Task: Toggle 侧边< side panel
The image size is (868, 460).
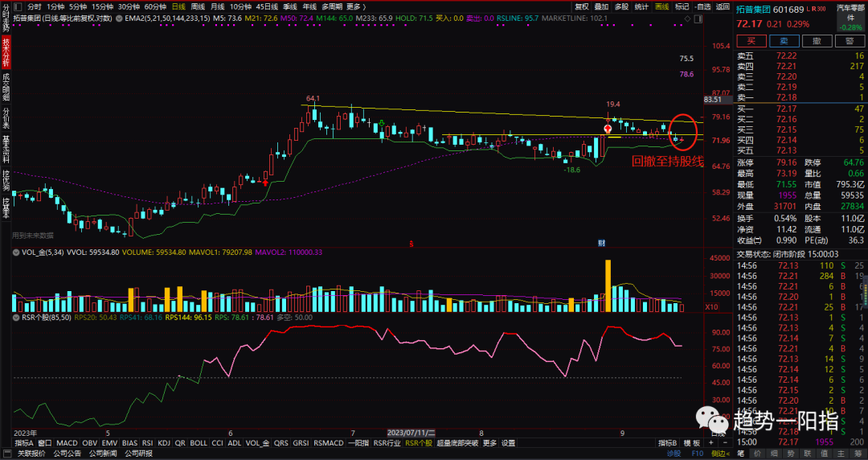Action: 720,454
